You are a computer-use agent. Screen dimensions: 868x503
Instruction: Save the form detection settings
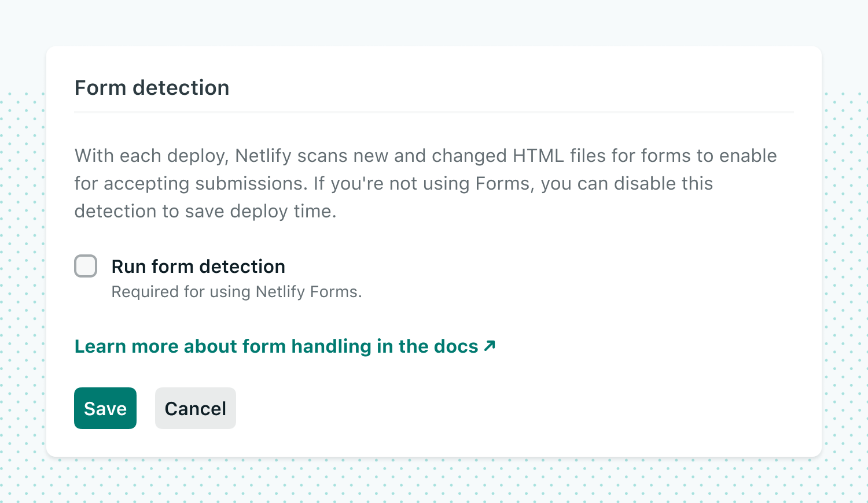pyautogui.click(x=105, y=408)
